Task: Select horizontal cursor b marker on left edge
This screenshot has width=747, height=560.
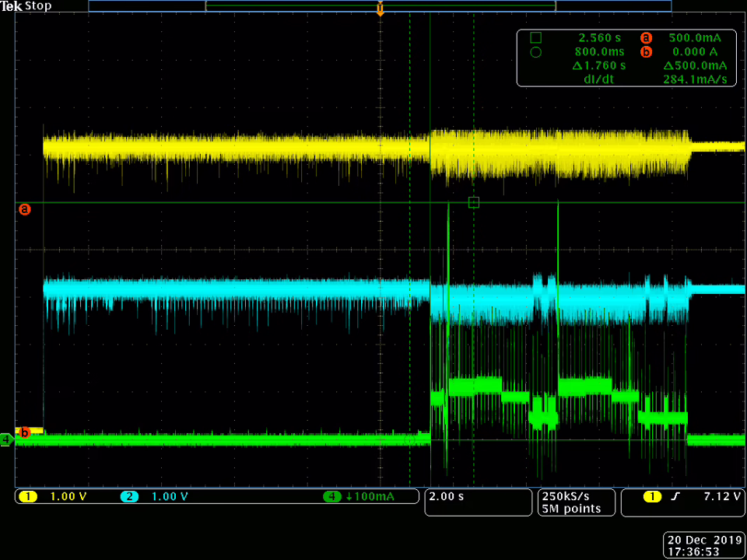Action: tap(24, 432)
